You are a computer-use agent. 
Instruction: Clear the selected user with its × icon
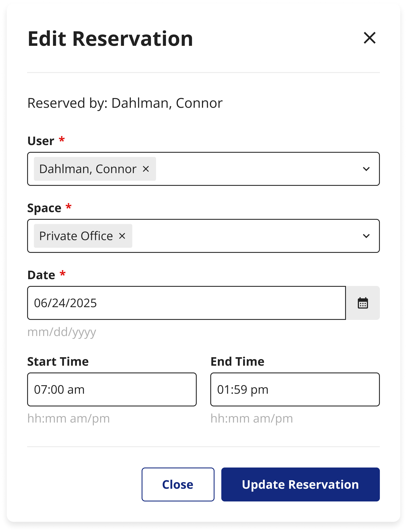146,169
